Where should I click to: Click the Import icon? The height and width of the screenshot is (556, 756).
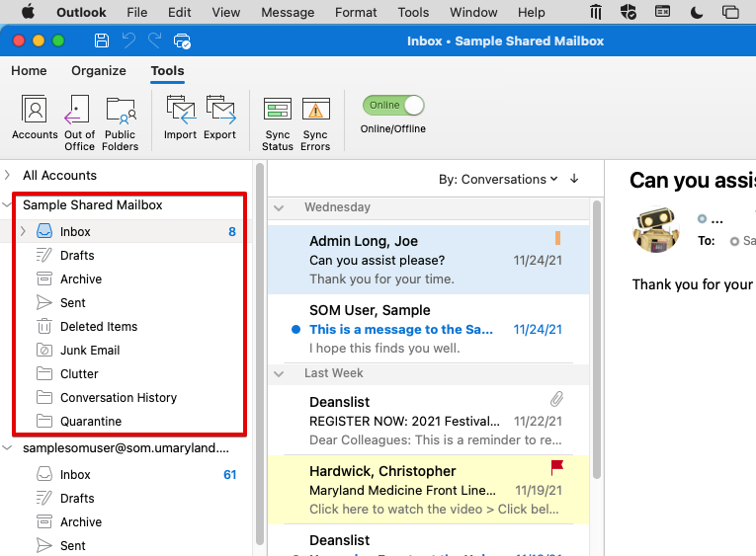coord(180,119)
